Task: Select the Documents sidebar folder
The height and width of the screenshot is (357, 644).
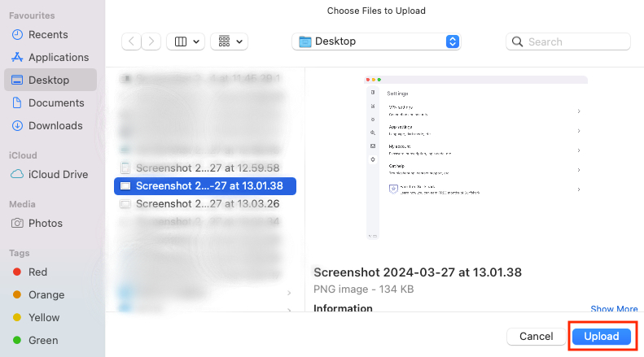Action: [x=56, y=103]
